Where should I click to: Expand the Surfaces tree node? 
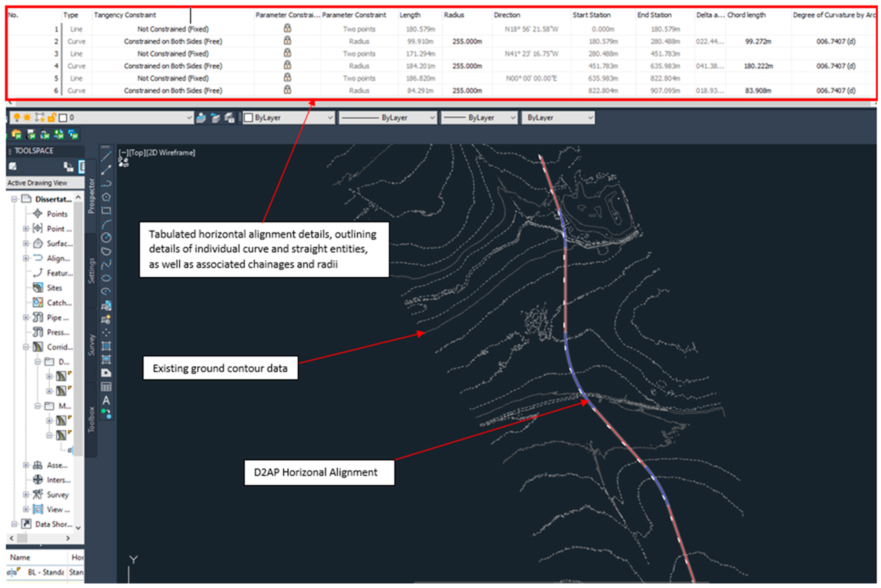point(26,243)
